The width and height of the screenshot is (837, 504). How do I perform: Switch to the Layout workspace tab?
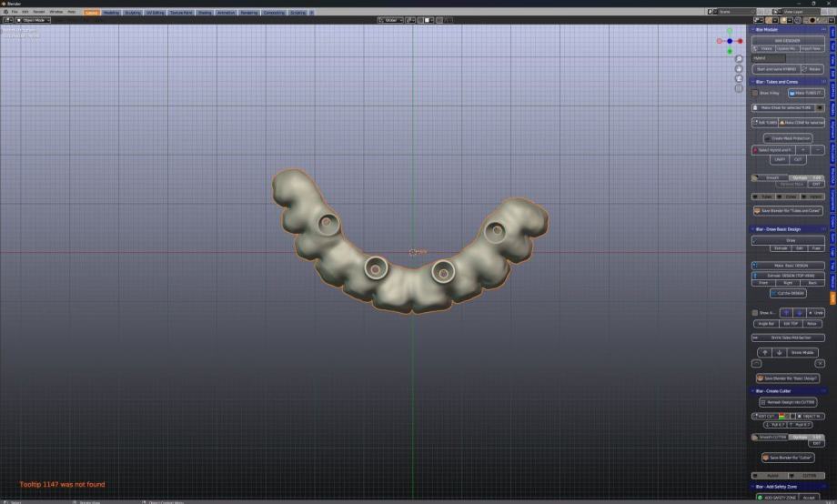[91, 12]
